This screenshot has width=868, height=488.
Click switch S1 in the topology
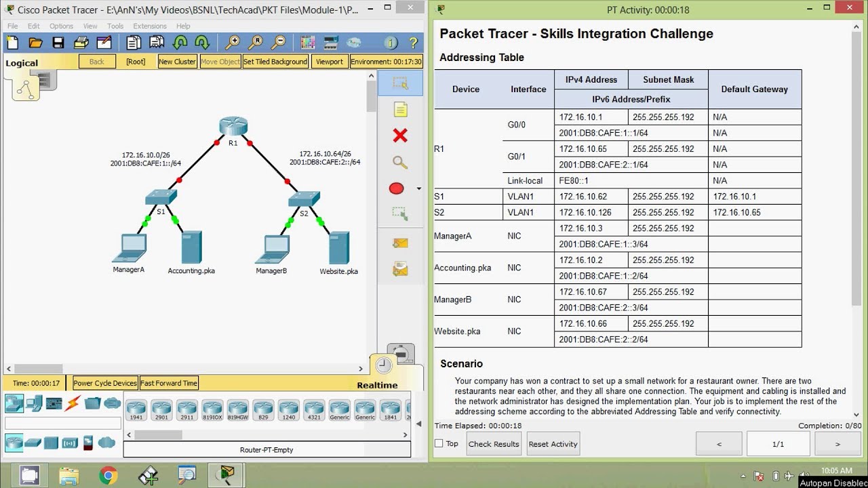tap(161, 198)
